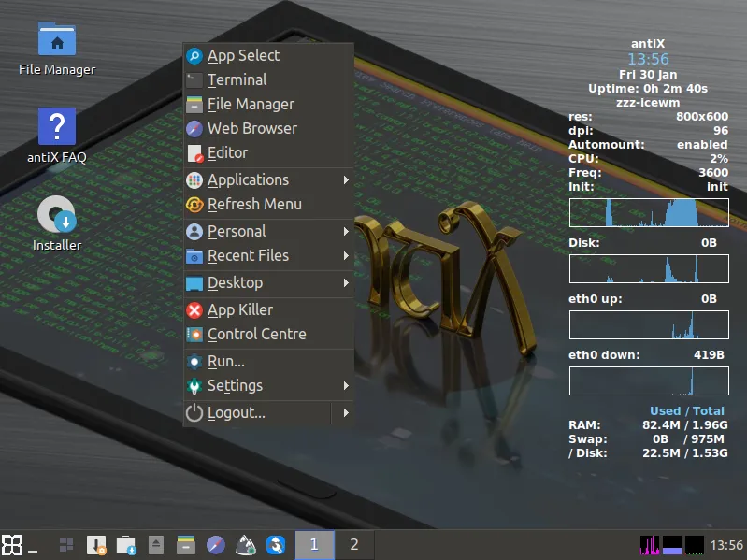This screenshot has height=560, width=747.
Task: Launch Web Browser from the menu
Action: (x=268, y=129)
